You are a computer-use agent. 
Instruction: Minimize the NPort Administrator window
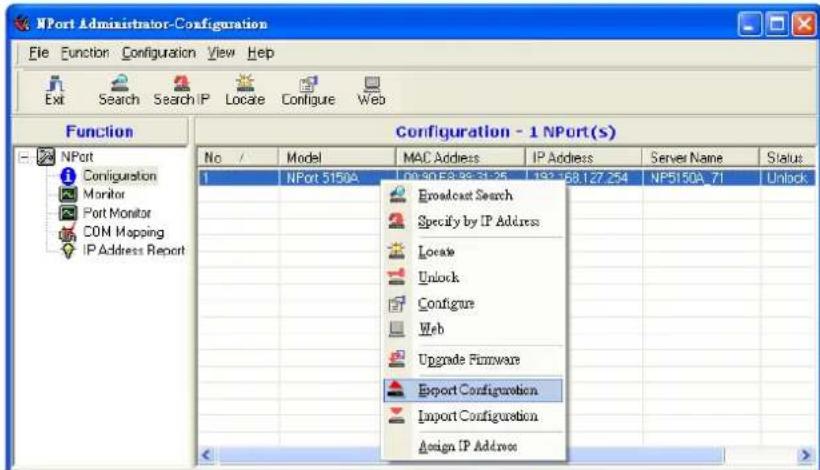(749, 24)
